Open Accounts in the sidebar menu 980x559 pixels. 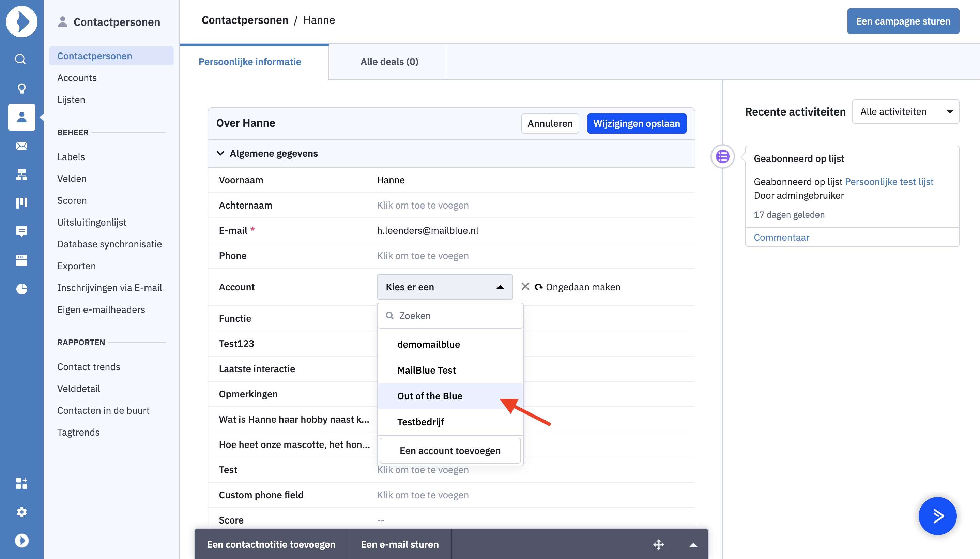(77, 78)
